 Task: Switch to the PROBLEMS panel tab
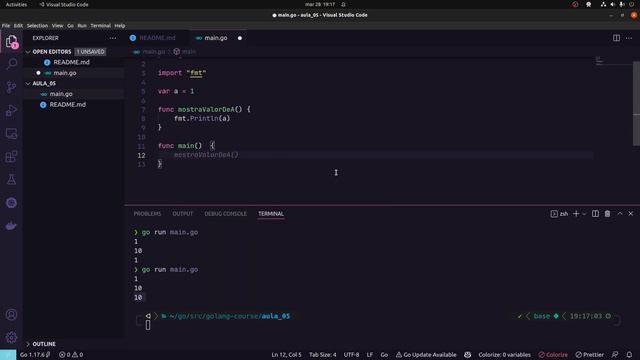tap(147, 213)
